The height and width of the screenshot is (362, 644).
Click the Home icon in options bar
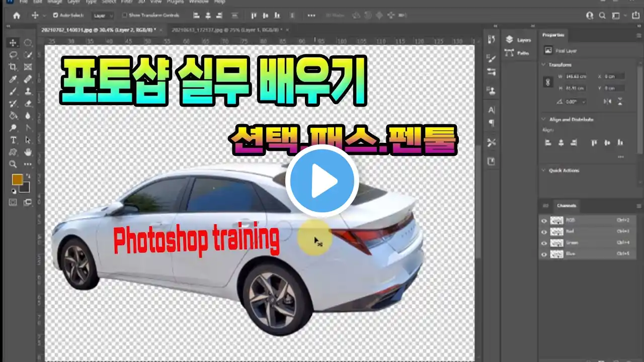point(17,16)
